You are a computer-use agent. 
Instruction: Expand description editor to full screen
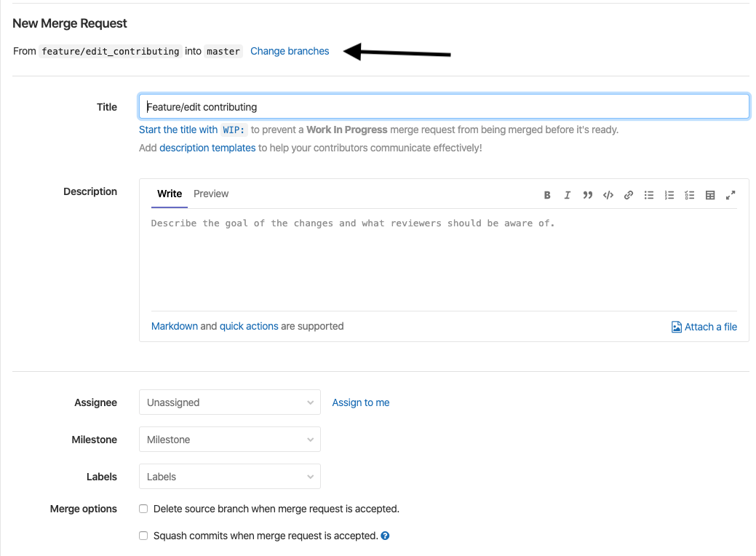tap(731, 195)
